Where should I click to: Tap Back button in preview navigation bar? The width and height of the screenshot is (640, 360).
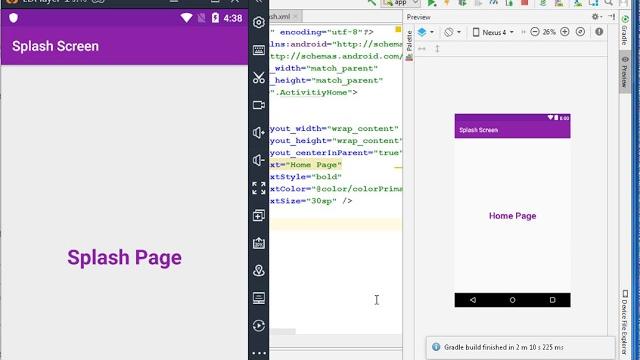pyautogui.click(x=473, y=300)
